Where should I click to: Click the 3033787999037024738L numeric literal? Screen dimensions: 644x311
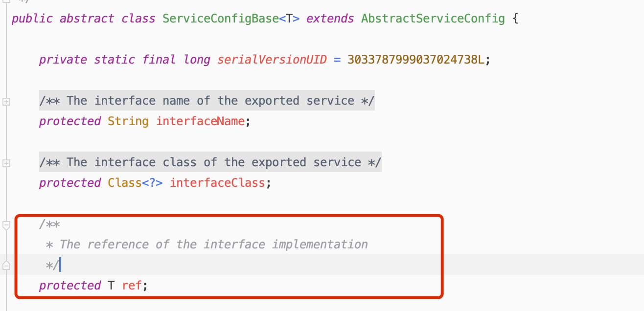tap(415, 60)
